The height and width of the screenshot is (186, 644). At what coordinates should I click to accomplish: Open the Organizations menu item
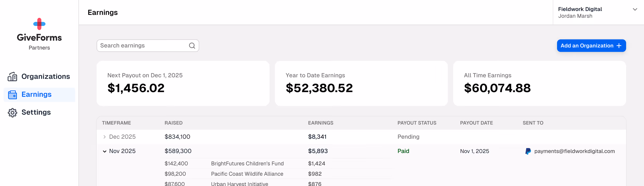click(x=39, y=77)
